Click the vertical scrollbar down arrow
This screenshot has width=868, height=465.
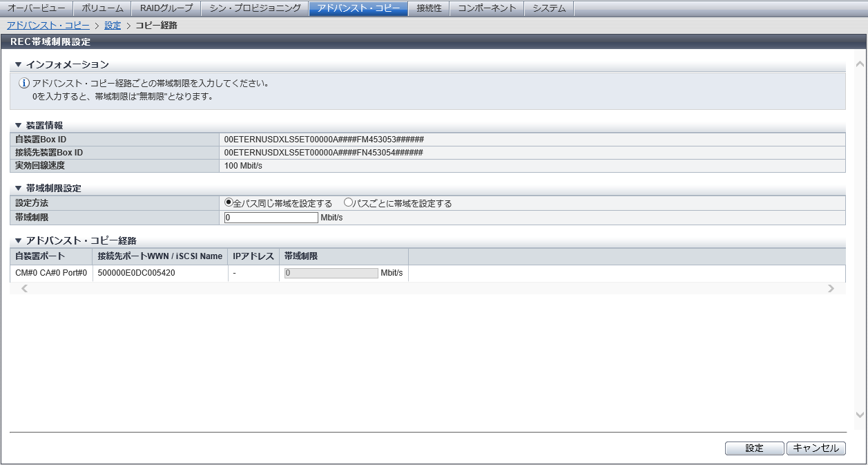[x=860, y=415]
